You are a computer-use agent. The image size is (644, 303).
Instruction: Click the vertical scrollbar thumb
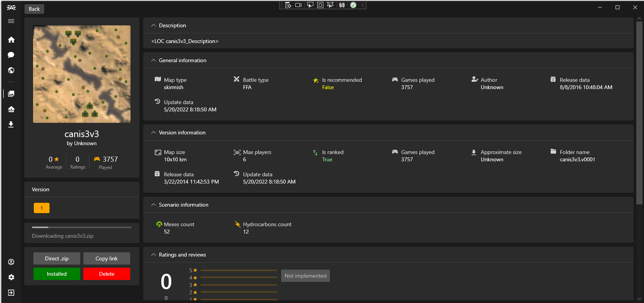pyautogui.click(x=639, y=113)
